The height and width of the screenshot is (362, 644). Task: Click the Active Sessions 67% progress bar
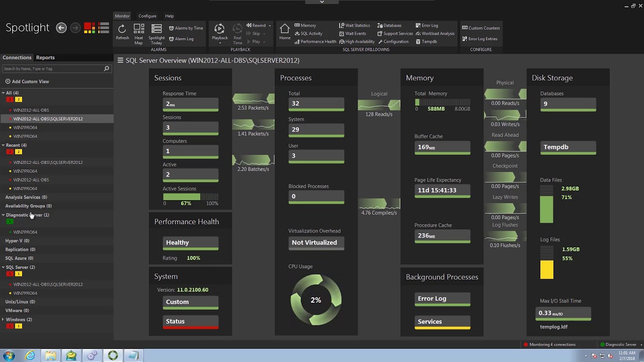click(191, 197)
